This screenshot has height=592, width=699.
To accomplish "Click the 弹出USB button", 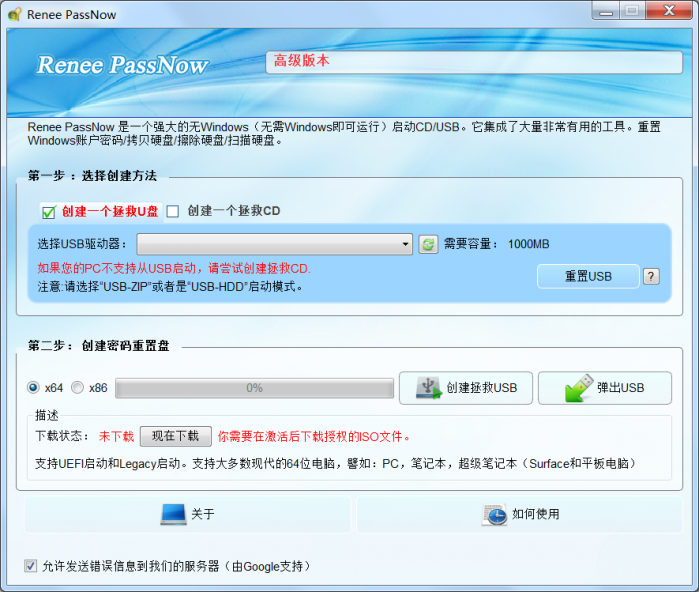I will [605, 388].
